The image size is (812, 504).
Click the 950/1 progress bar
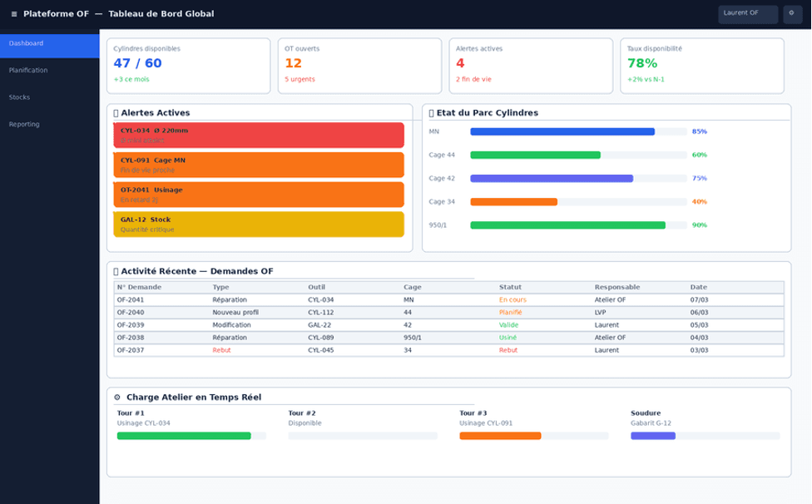coord(578,225)
